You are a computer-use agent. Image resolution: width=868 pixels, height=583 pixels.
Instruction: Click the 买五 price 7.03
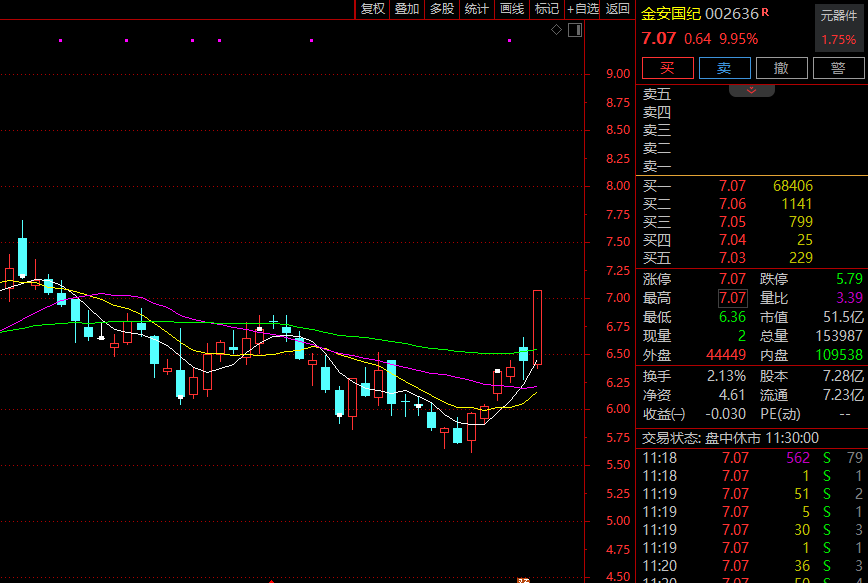[x=732, y=258]
